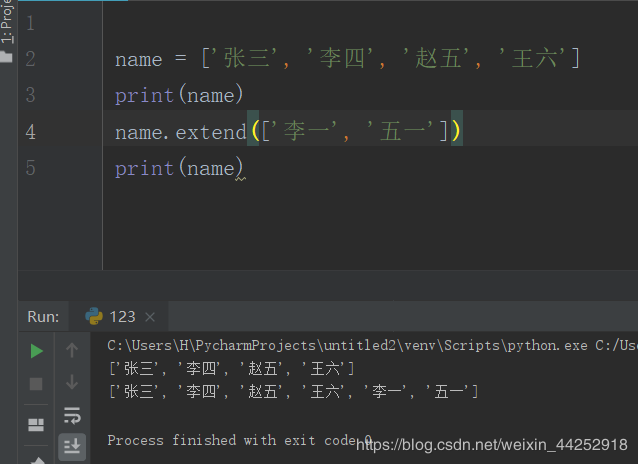638x464 pixels.
Task: Click the print(name) statement on line 3
Action: point(179,95)
